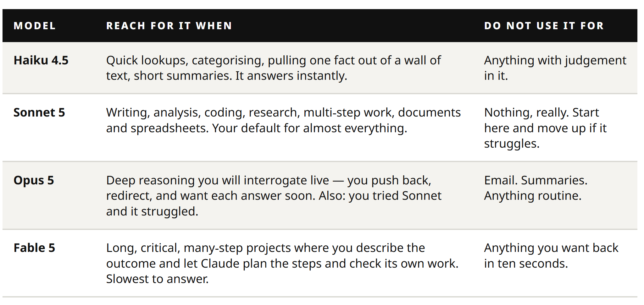Click the 'Writing, analysis, coding' description text
The image size is (644, 305).
(283, 120)
